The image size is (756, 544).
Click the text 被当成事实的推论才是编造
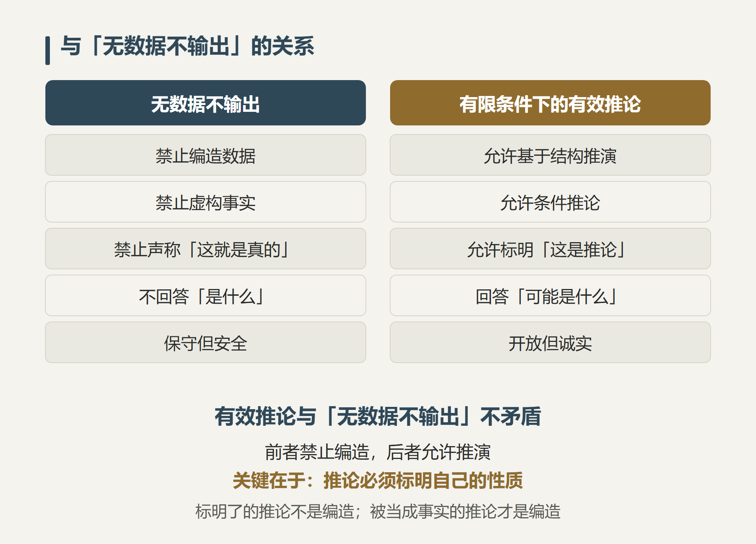(x=465, y=512)
